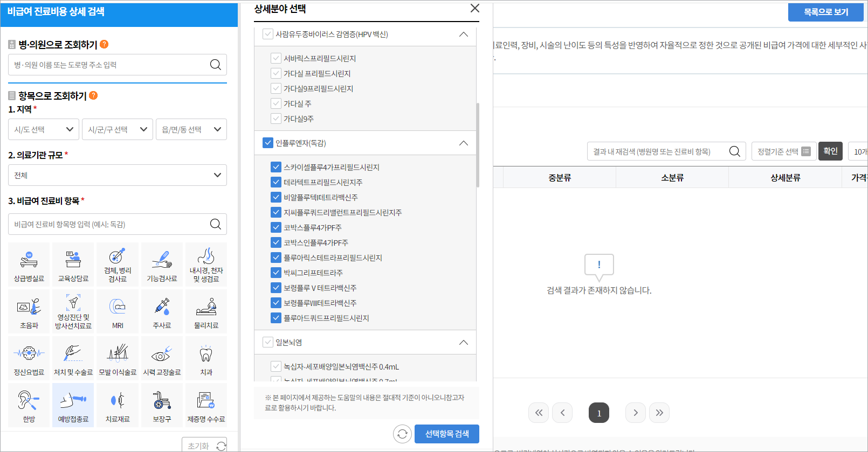Select the 기능검사료 category icon
This screenshot has height=452, width=868.
coord(162,265)
